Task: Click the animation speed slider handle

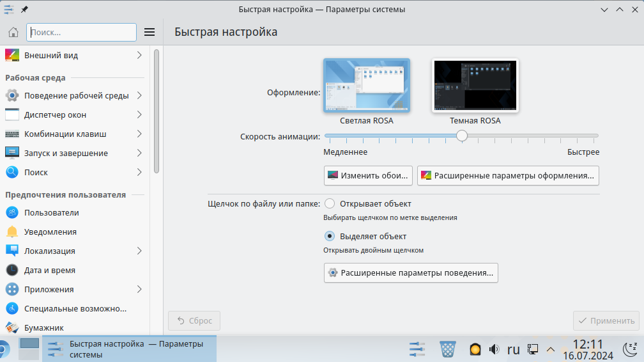Action: [462, 136]
